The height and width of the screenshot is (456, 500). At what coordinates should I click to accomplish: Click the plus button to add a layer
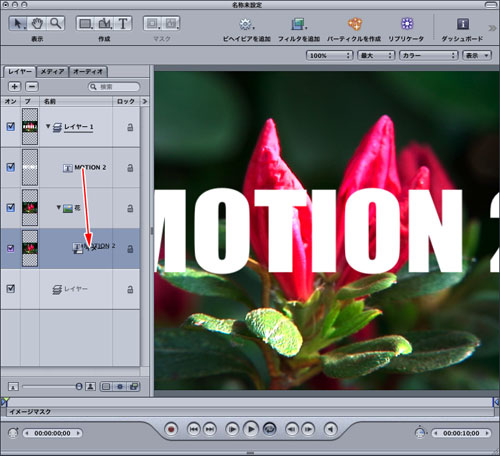14,87
